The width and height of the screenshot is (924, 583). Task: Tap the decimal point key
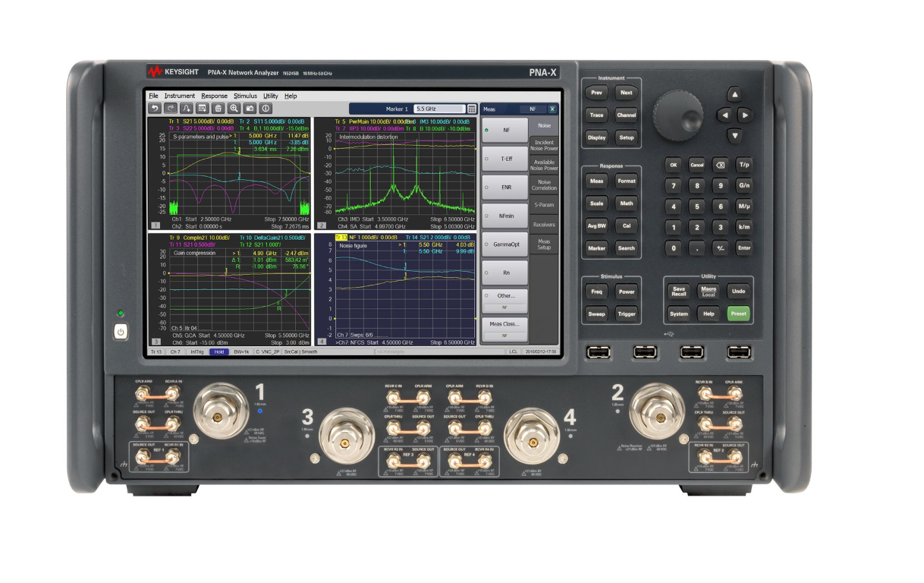[696, 247]
